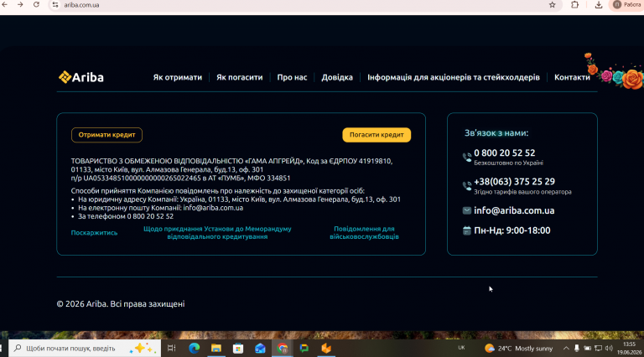Screen dimensions: 644x357
Task: Open site information icon in address bar
Action: pyautogui.click(x=55, y=5)
